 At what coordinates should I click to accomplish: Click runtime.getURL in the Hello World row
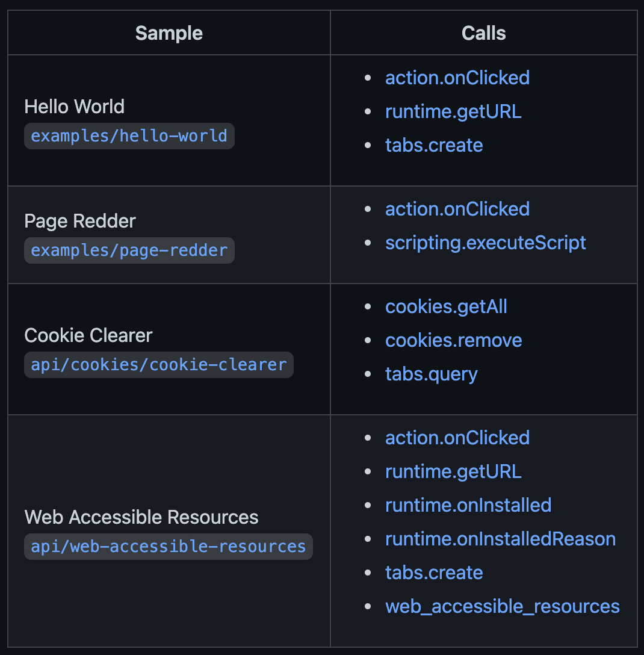(x=453, y=111)
